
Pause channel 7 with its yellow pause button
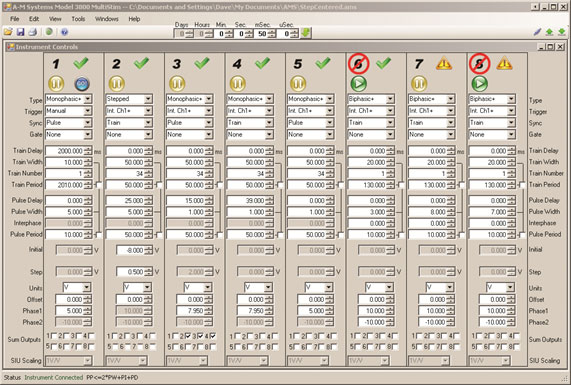point(419,84)
